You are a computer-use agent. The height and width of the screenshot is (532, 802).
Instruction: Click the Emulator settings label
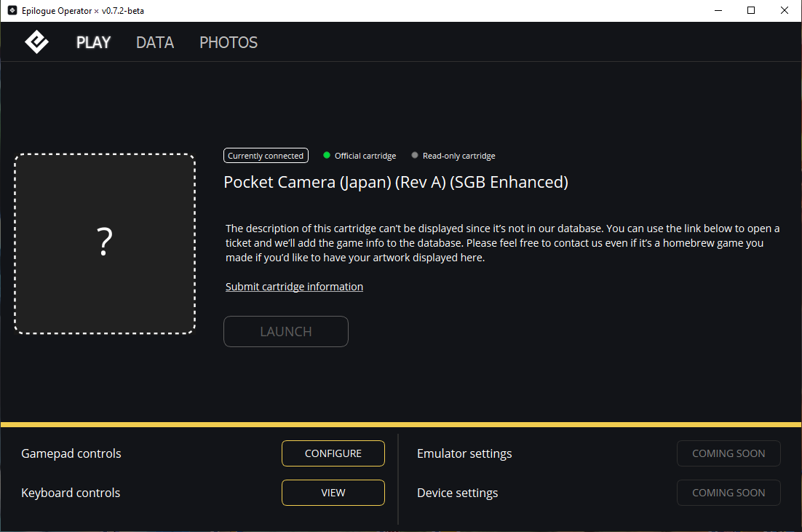coord(464,453)
